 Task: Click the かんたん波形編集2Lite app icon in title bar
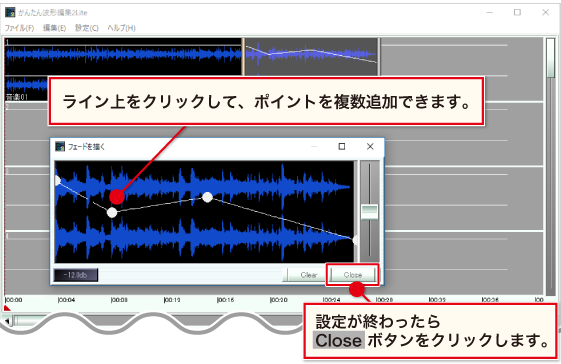10,12
